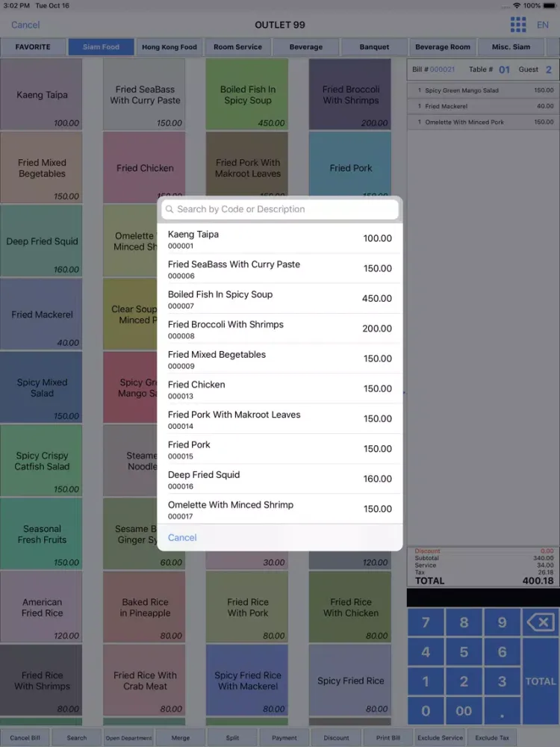
Task: Open the grid menu icon in header
Action: 518,25
